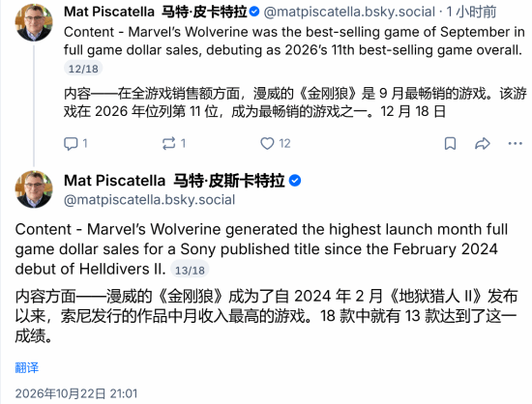Open @matpiscatella.bsky.social handle under second name

(149, 200)
